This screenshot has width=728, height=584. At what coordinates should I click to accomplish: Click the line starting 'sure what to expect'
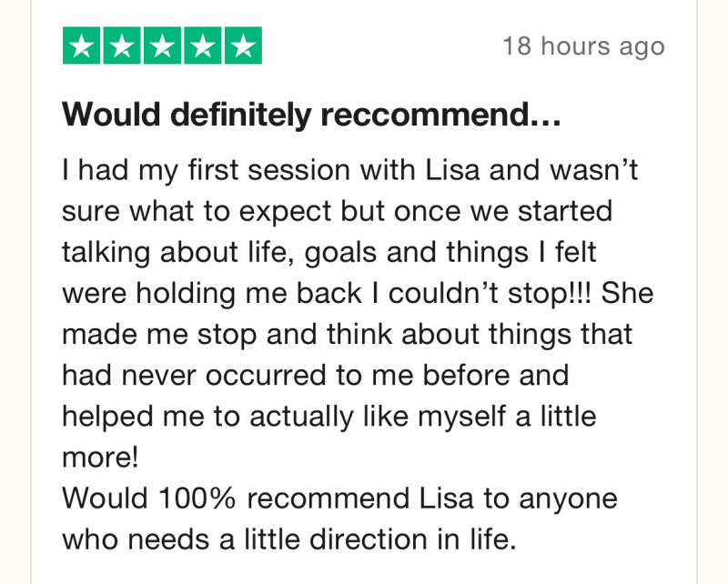[x=338, y=211]
